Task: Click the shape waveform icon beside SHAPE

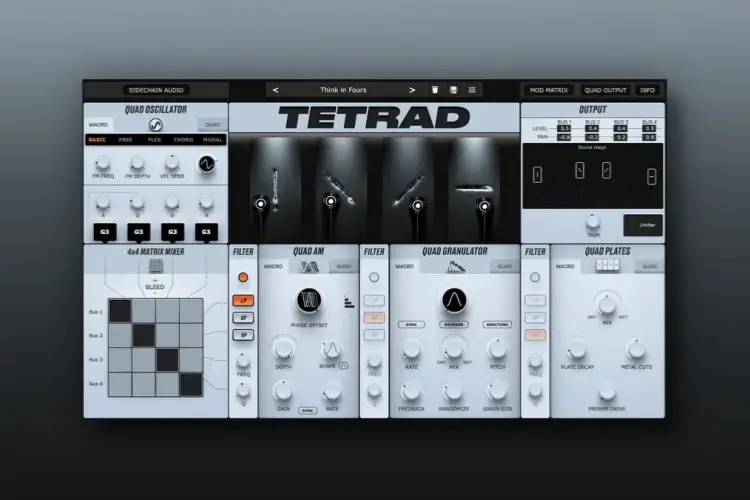Action: click(343, 366)
